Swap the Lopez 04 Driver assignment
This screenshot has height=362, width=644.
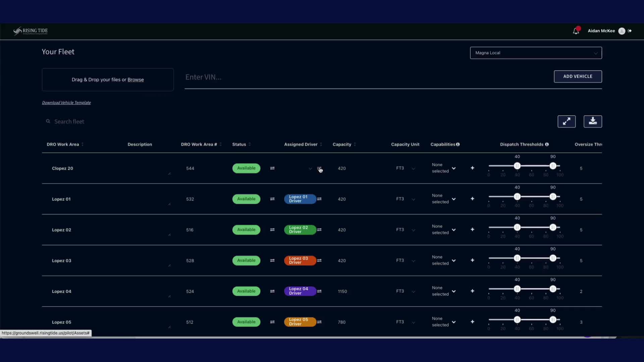[x=319, y=291]
